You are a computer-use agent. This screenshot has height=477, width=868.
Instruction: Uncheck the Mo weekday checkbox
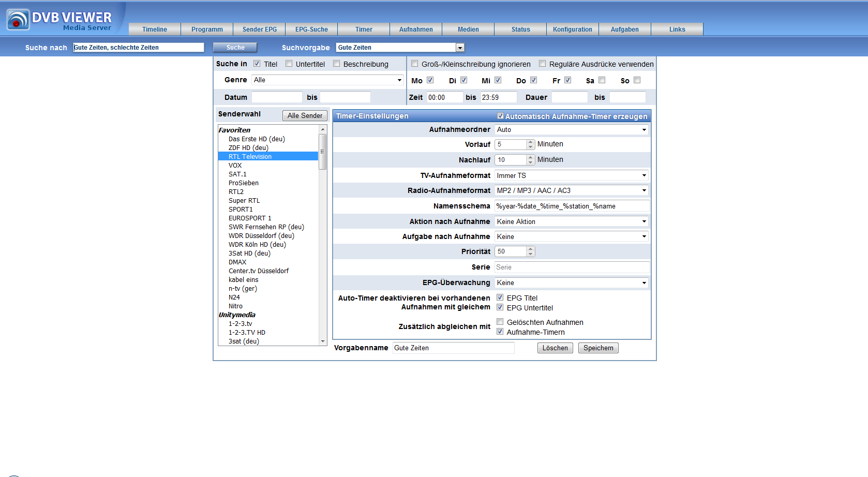[x=430, y=80]
